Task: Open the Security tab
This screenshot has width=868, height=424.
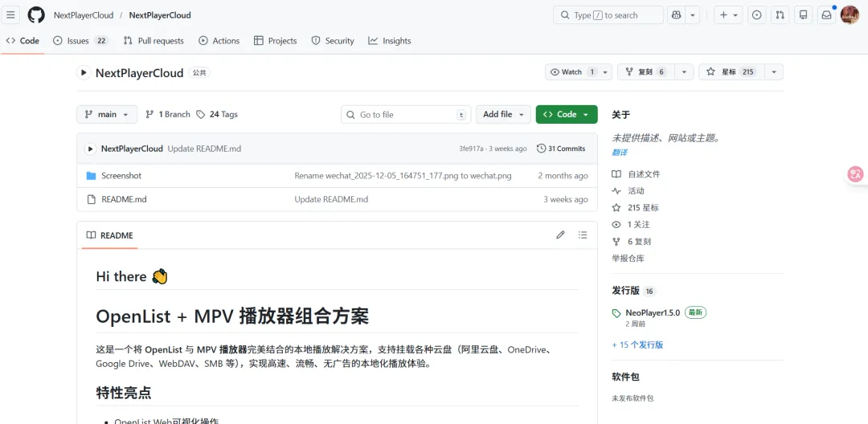Action: [333, 41]
